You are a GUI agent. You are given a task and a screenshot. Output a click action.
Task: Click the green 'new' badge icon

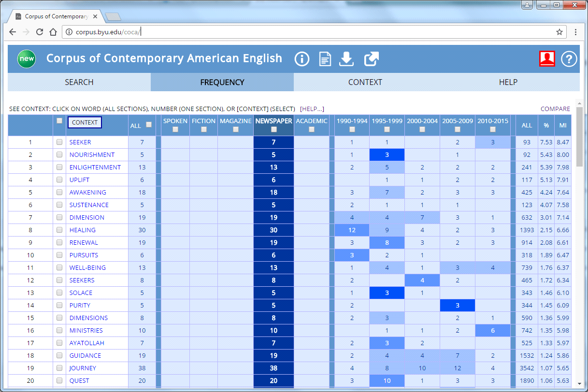point(27,59)
